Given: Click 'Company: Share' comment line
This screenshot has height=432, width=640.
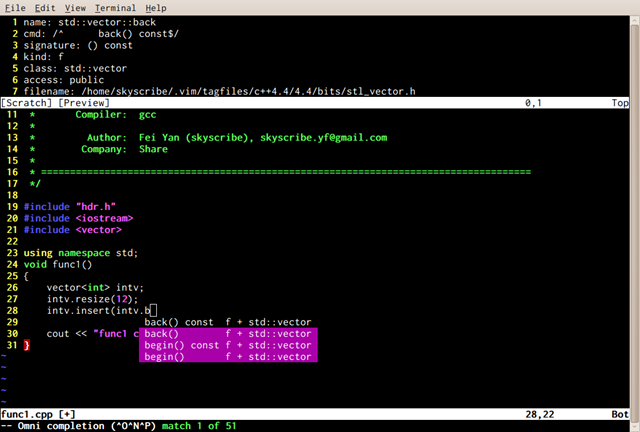Looking at the screenshot, I should click(124, 149).
